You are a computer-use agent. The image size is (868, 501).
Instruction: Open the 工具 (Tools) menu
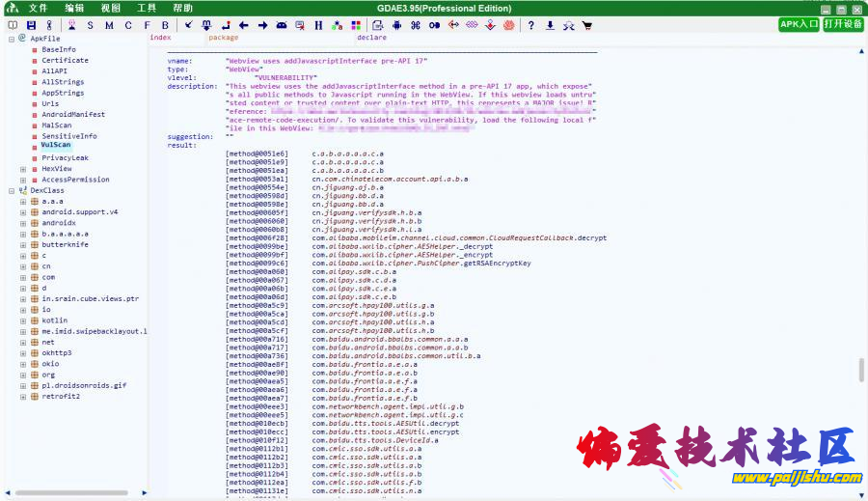(x=147, y=8)
